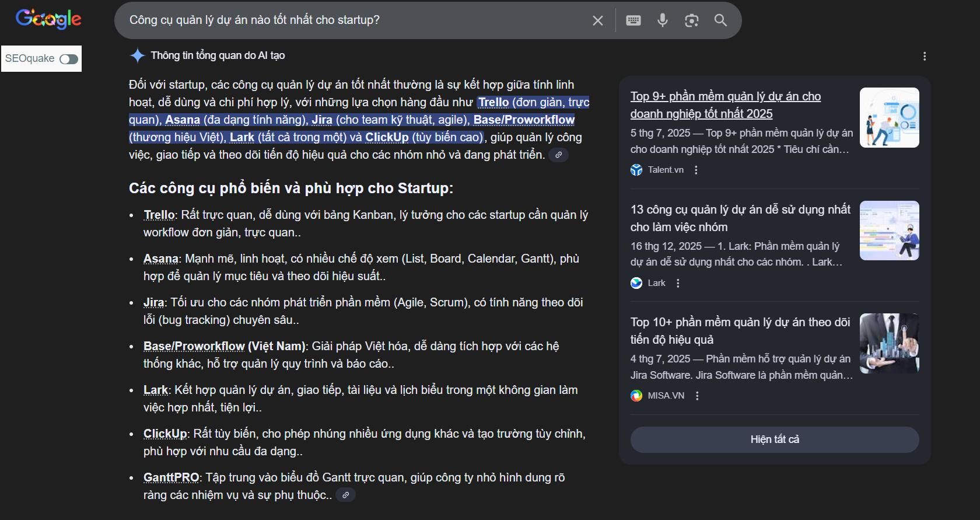The image size is (980, 520).
Task: Open the Lark source options menu
Action: [x=678, y=283]
